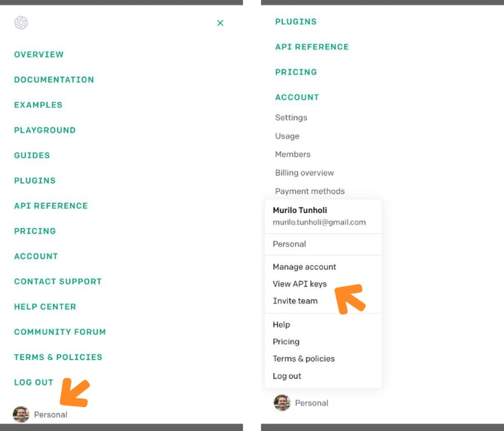The width and height of the screenshot is (504, 431).
Task: Open Billing overview under Account
Action: point(304,173)
